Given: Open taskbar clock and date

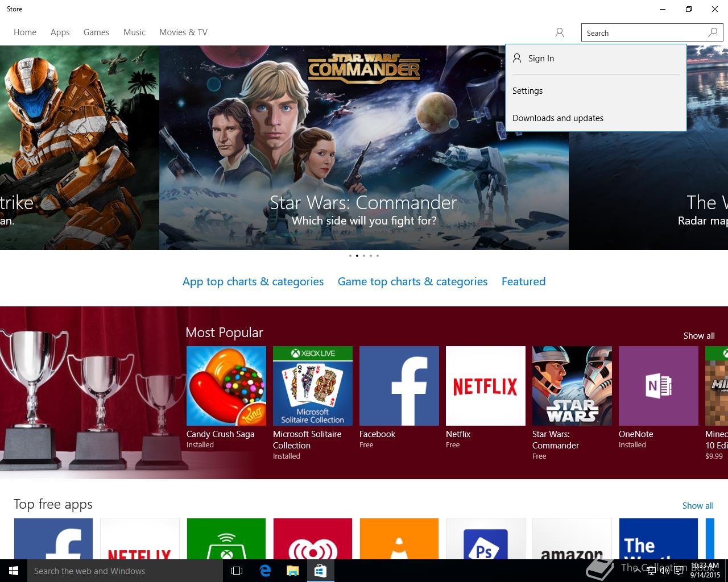Looking at the screenshot, I should (x=705, y=571).
